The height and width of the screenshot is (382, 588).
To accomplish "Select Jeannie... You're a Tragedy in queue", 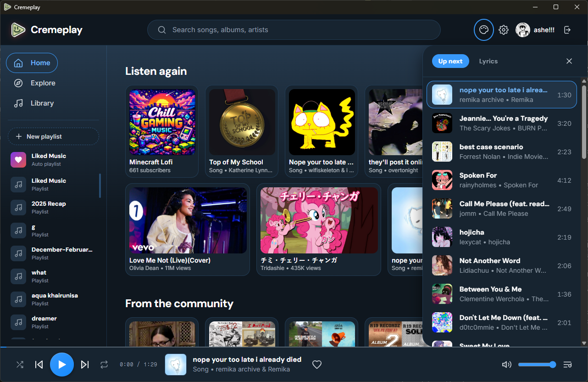I will (501, 123).
